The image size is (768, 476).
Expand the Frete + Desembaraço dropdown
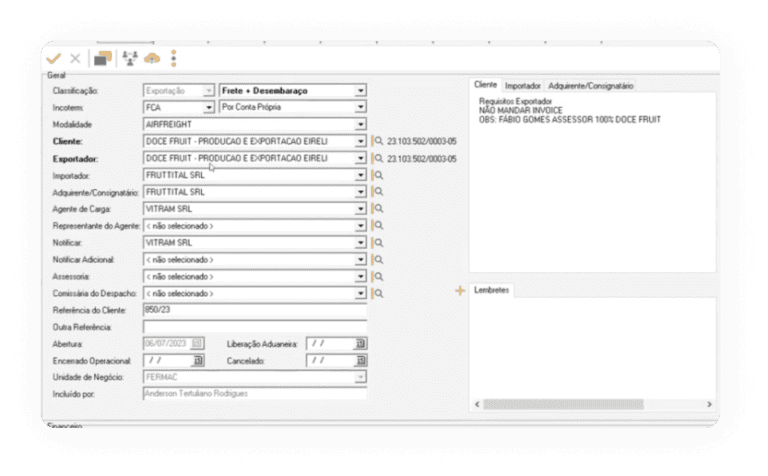360,91
